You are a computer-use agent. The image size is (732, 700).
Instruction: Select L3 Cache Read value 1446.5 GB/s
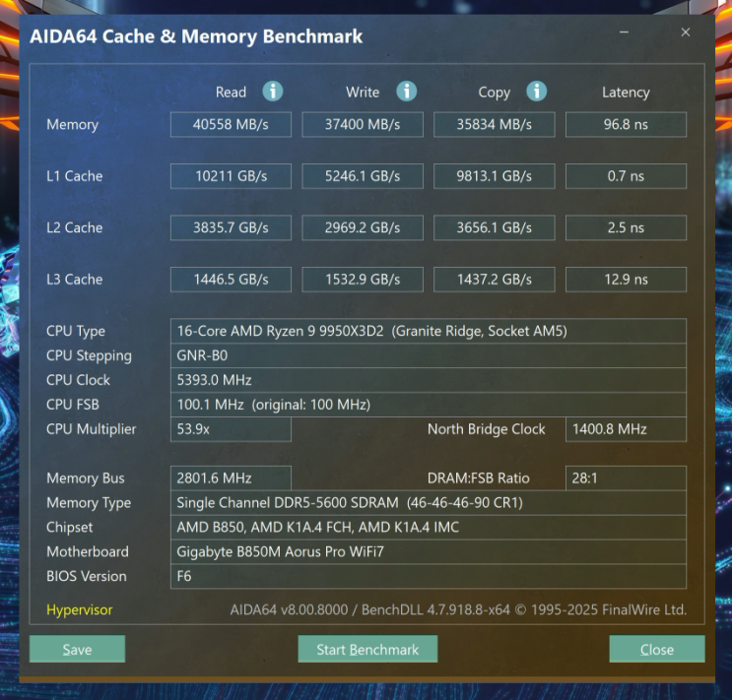(x=231, y=280)
